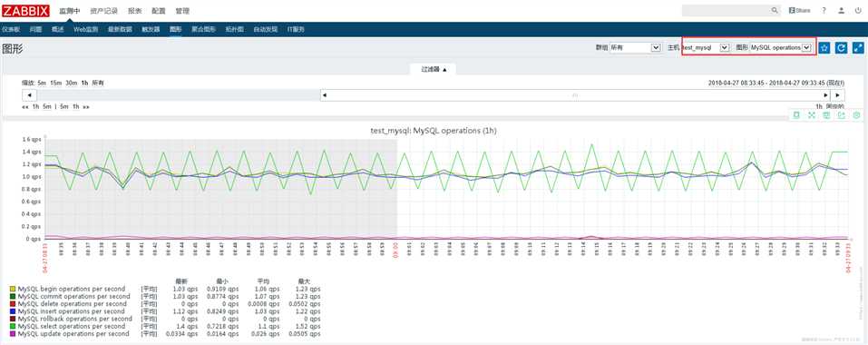Click the green share-arrow icon above graph

[x=842, y=115]
